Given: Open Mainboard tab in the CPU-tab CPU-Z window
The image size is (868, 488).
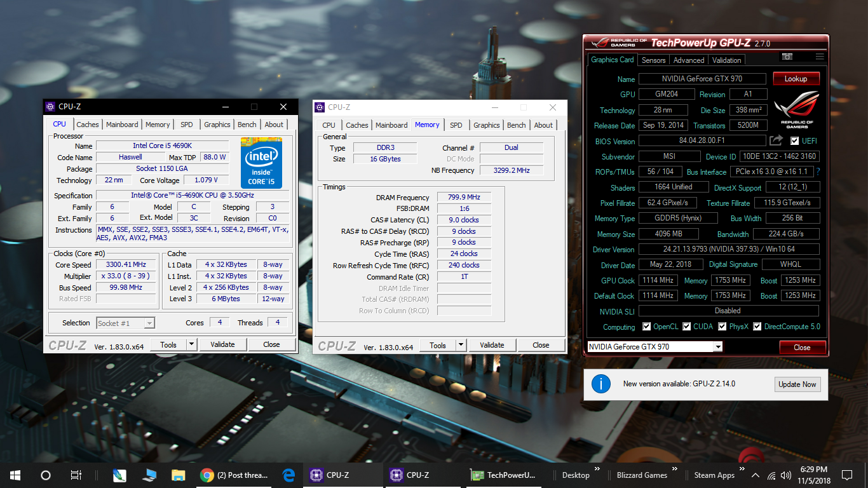Looking at the screenshot, I should (122, 125).
